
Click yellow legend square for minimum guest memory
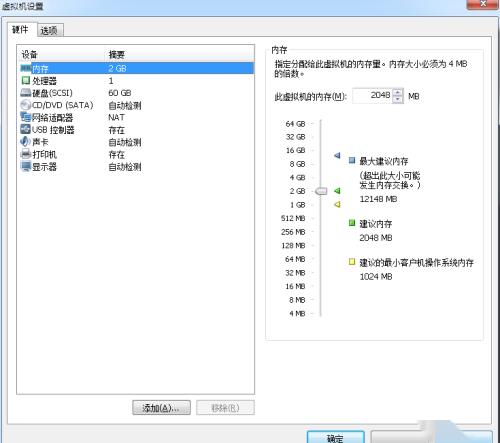pos(352,262)
